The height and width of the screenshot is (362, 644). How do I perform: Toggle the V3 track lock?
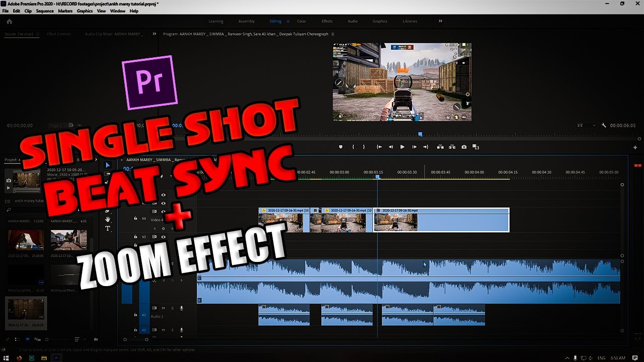click(x=136, y=236)
